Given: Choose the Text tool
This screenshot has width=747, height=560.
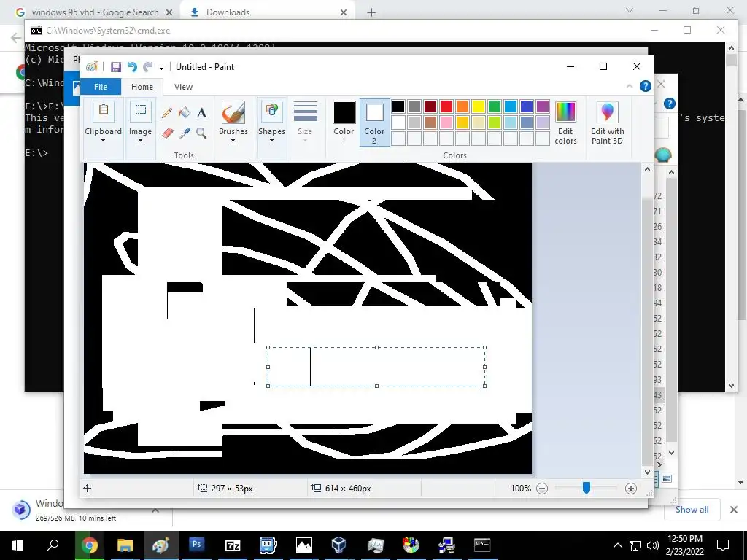Looking at the screenshot, I should [201, 113].
